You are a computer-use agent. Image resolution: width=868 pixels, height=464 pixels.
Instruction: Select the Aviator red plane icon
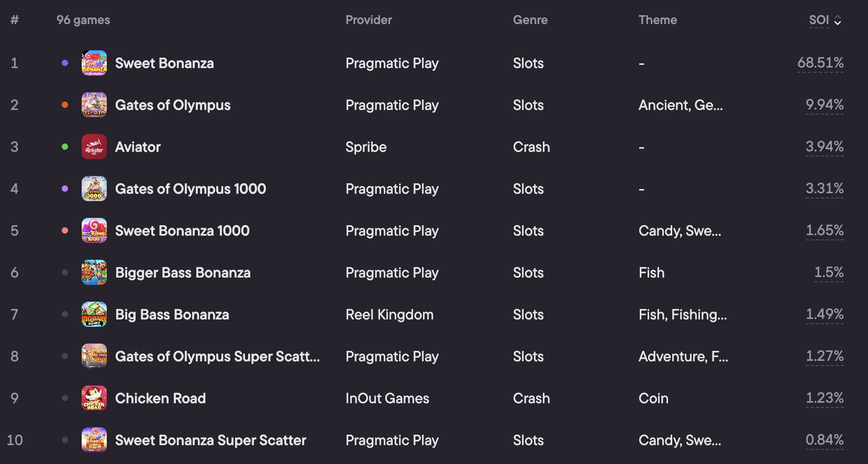click(94, 147)
